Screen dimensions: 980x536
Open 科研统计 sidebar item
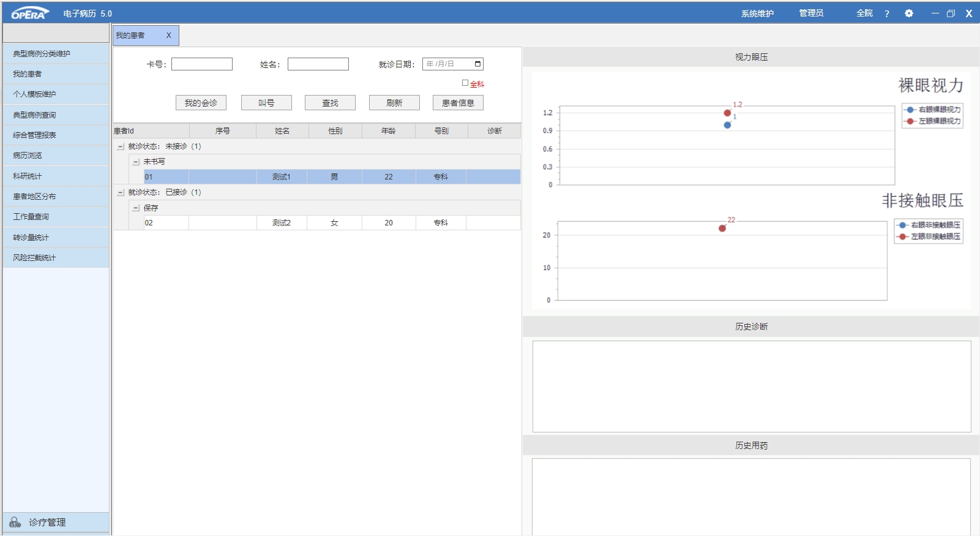coord(56,176)
